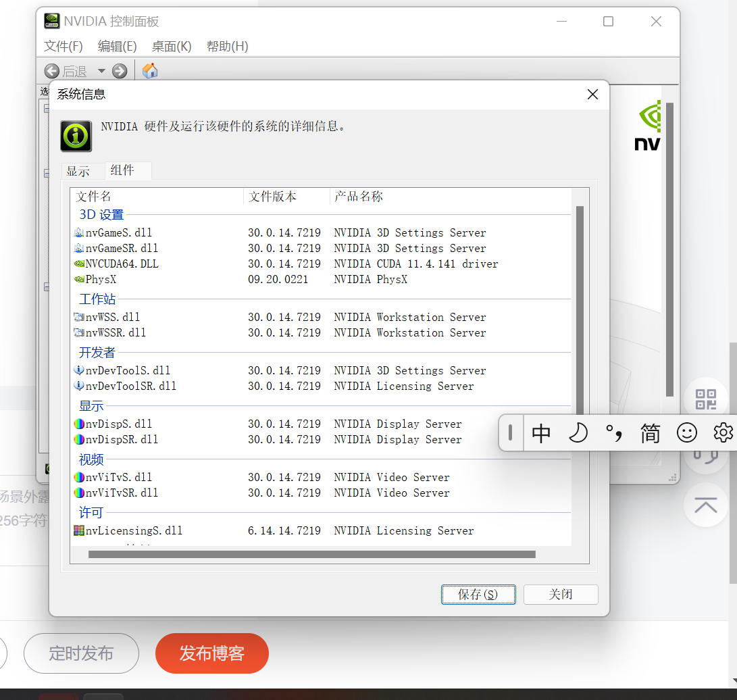Select the nvDispS.dll file icon

point(79,424)
